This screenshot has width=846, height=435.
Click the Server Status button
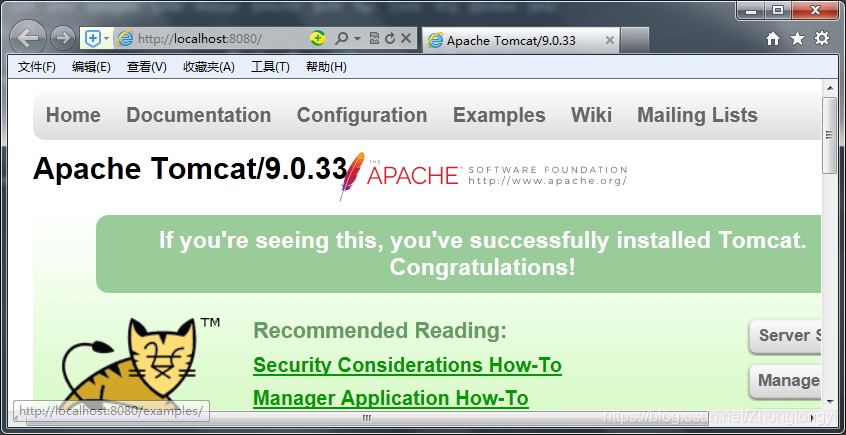(786, 336)
